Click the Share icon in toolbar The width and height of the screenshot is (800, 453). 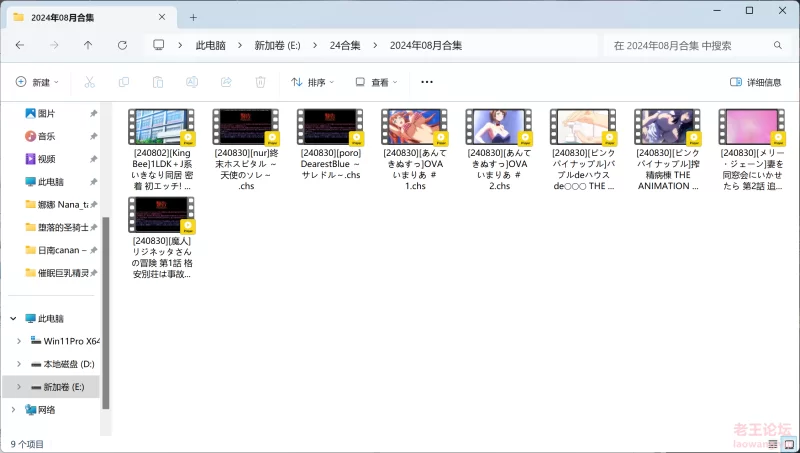point(226,82)
